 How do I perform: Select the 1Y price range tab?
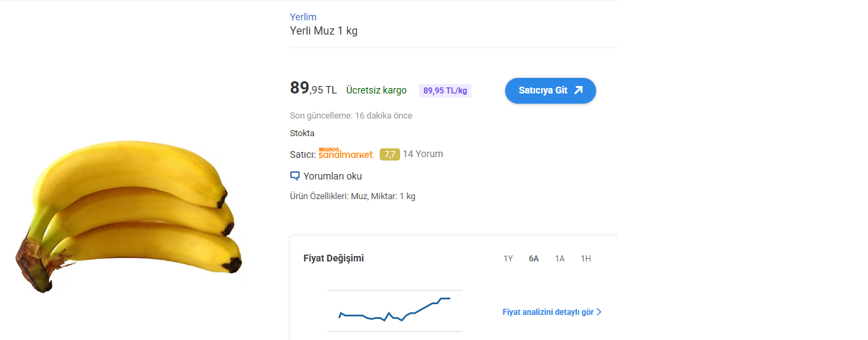pos(508,259)
